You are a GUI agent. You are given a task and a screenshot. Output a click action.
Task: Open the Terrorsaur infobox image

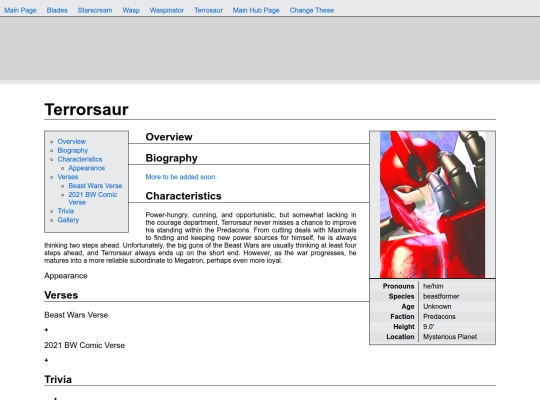pos(432,204)
